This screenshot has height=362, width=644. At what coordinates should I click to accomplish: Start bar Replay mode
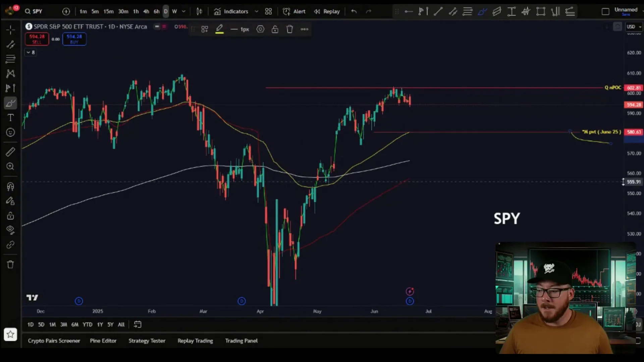(x=327, y=11)
